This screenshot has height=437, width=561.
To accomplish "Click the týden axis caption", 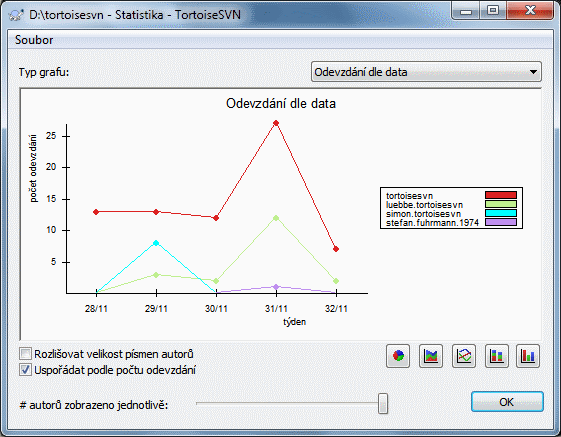I will (x=294, y=322).
